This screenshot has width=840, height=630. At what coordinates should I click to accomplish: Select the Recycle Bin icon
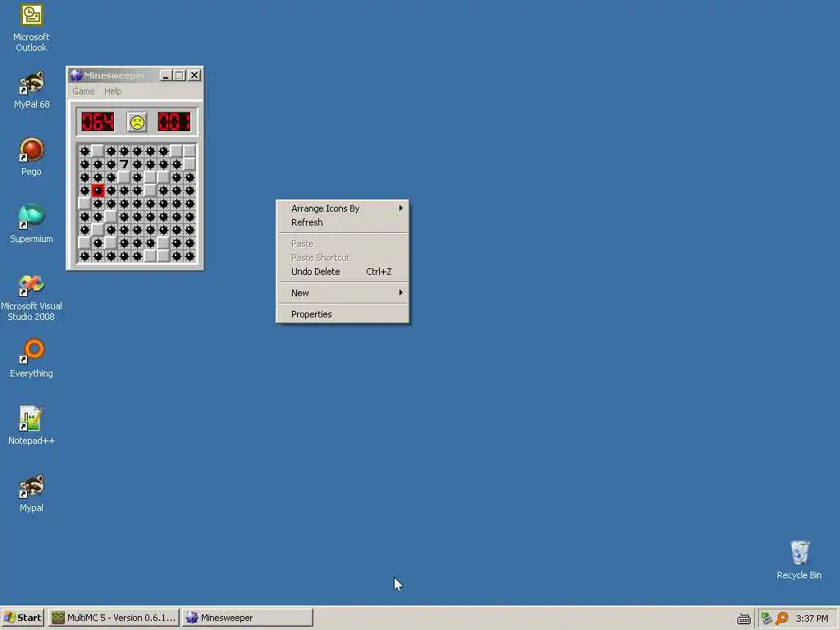coord(799,560)
